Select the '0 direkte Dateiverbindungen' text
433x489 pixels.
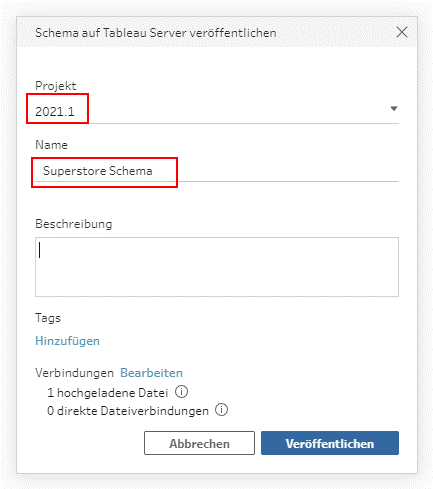click(128, 411)
